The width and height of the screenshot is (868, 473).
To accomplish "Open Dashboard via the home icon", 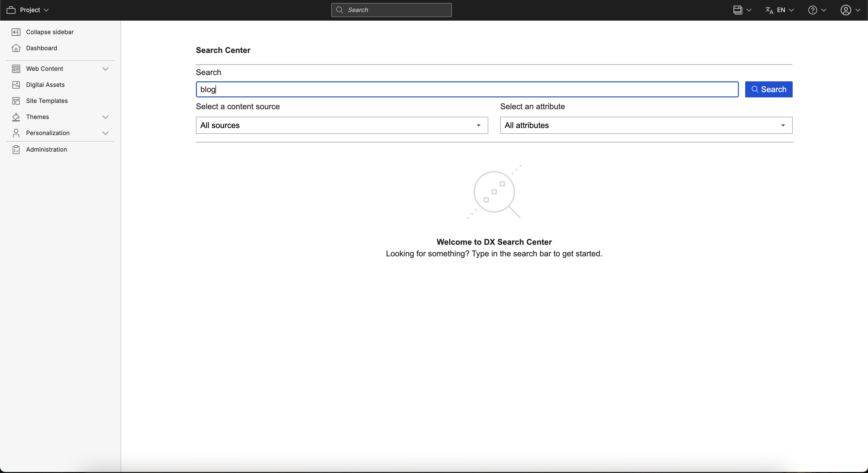I will 16,48.
